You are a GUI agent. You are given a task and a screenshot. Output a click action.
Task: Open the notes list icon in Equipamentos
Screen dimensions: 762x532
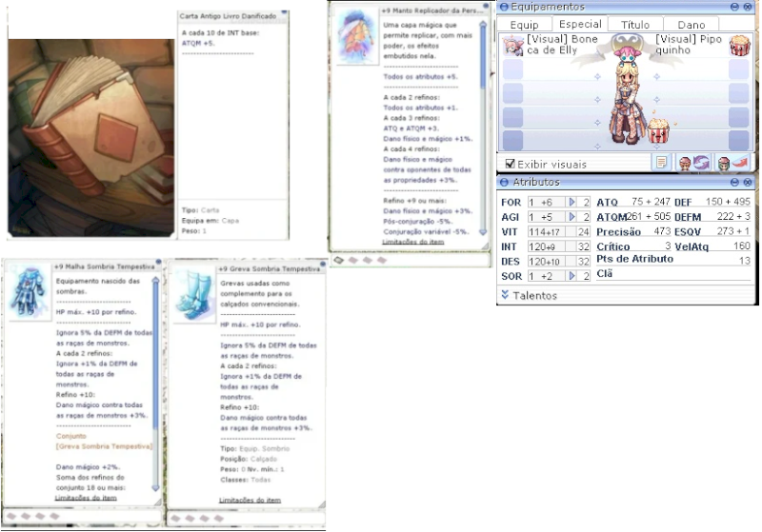coord(661,163)
